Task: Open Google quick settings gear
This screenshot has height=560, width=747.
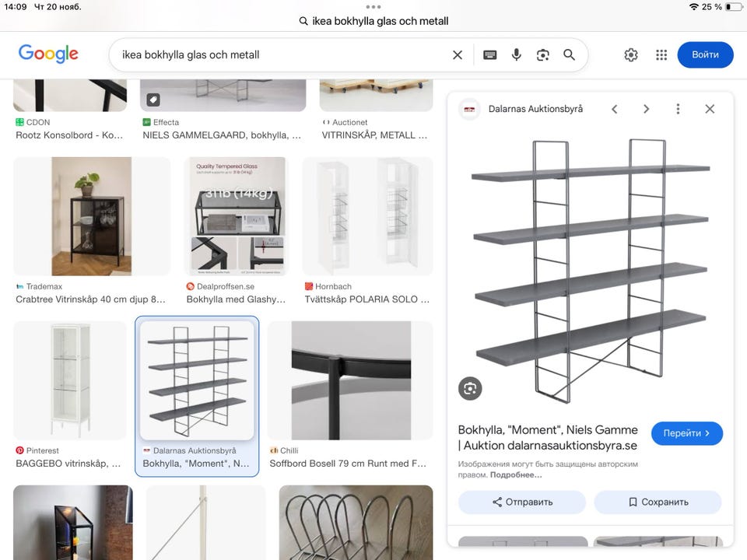Action: (631, 54)
